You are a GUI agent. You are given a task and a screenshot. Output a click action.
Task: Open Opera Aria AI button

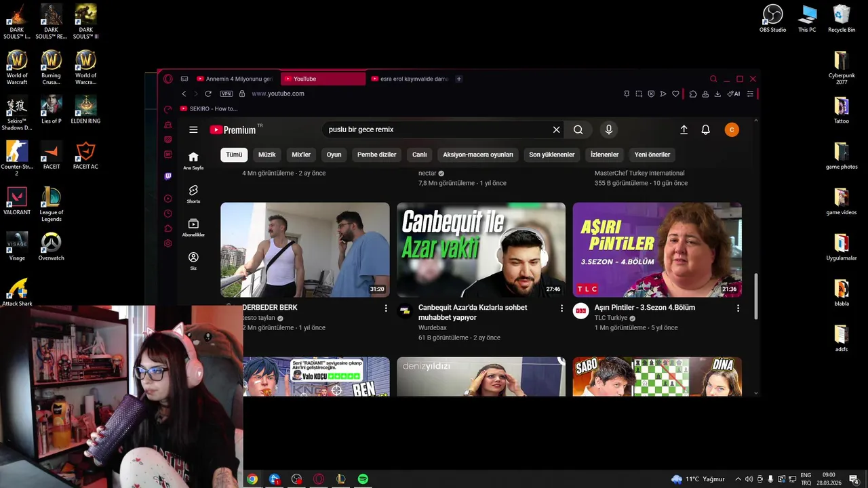733,94
